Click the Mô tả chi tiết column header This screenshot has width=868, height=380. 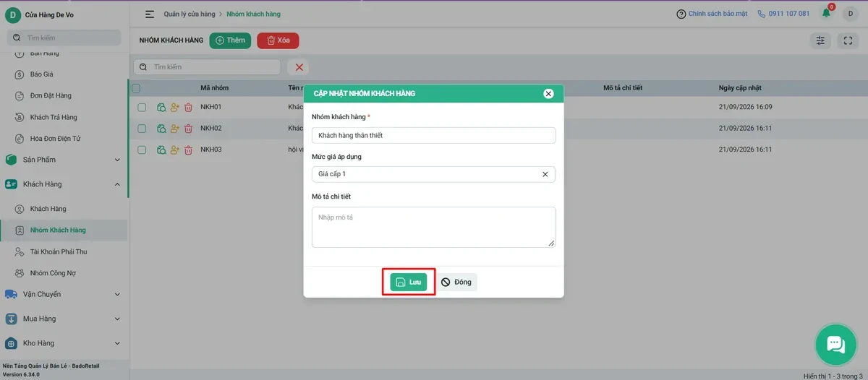coord(623,88)
